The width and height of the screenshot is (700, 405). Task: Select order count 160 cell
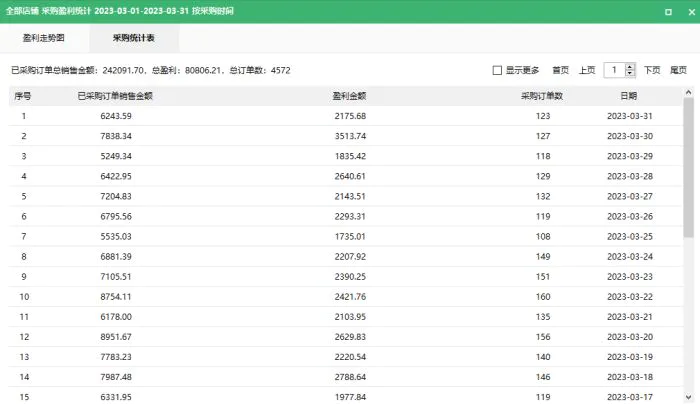click(543, 297)
